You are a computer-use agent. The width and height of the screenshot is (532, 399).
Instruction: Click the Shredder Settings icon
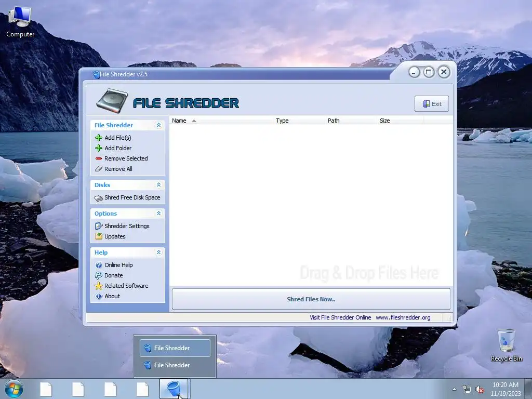[99, 226]
